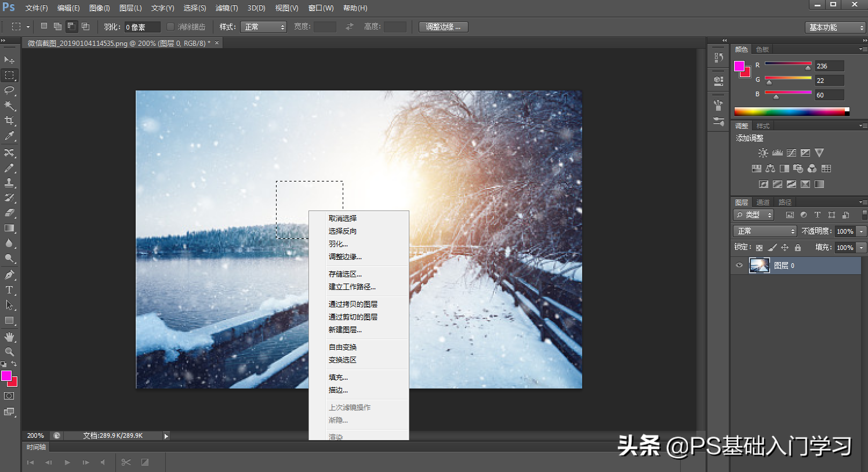Open the Color panel flyout menu

click(863, 49)
